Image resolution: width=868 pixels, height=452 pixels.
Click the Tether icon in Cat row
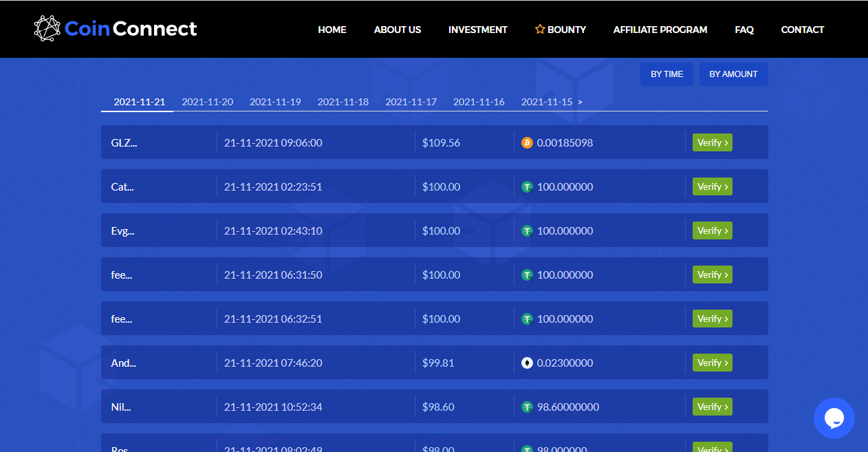(528, 186)
